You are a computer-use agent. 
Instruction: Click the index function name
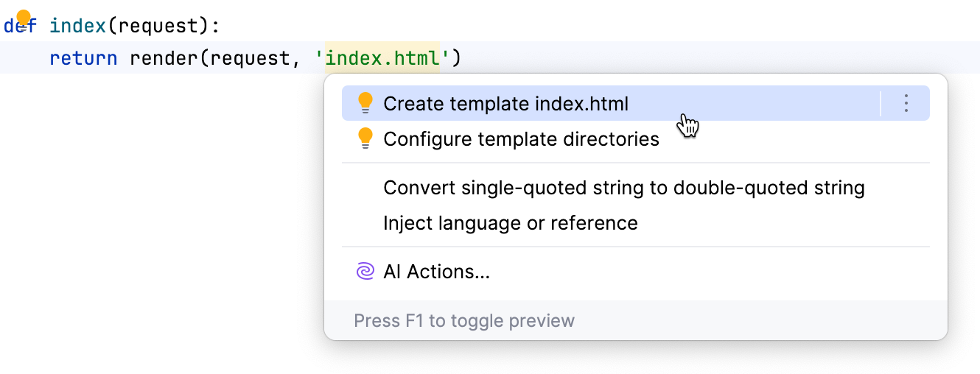[x=77, y=27]
